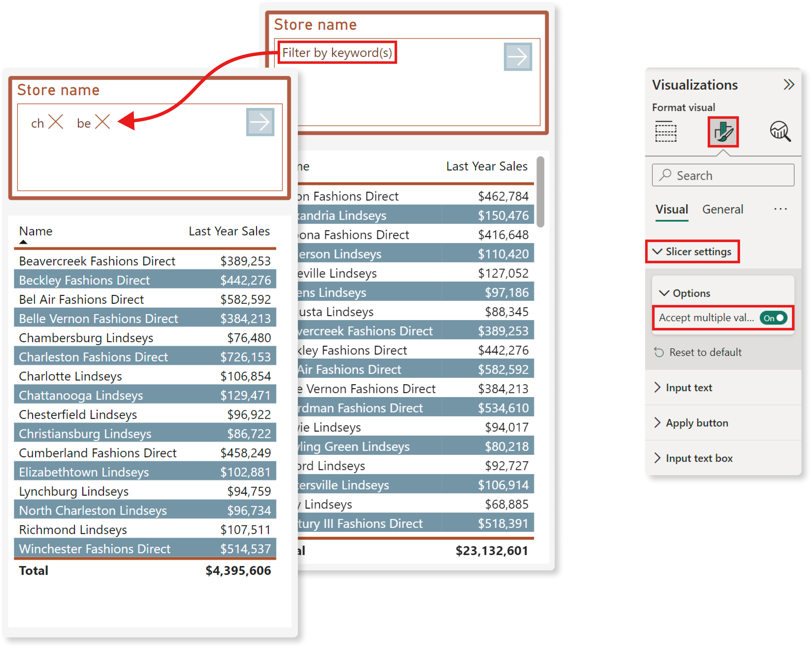Click apply arrow in back Store name slicer

[518, 57]
